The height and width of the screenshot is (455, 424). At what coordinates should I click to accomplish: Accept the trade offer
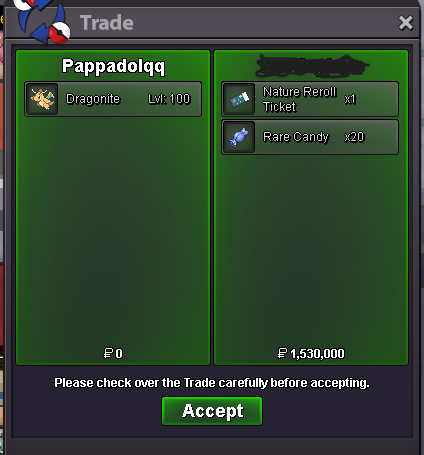click(x=212, y=411)
